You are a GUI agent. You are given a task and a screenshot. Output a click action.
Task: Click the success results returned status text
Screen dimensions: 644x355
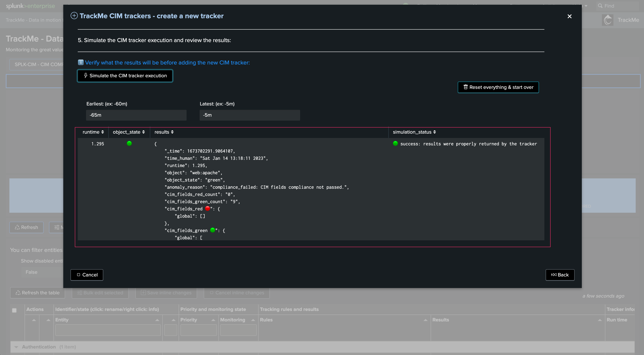tap(468, 144)
